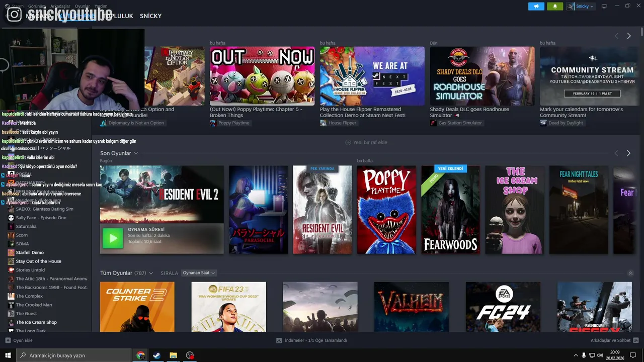Select Scorn in the library list
644x362 pixels.
pyautogui.click(x=22, y=235)
